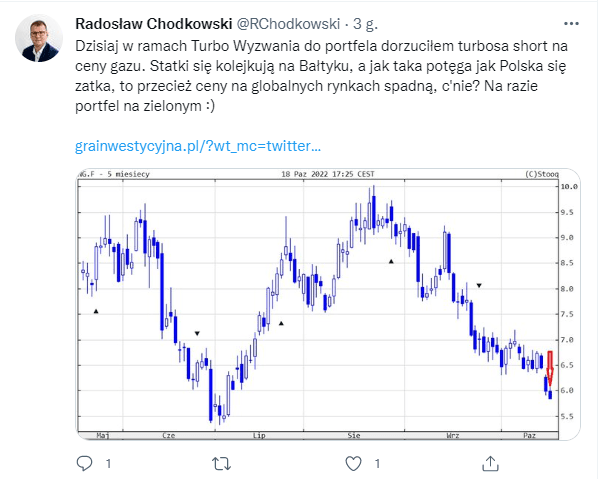Image resolution: width=600 pixels, height=479 pixels.
Task: Click the Radosław Chodkowski display name
Action: coord(154,24)
